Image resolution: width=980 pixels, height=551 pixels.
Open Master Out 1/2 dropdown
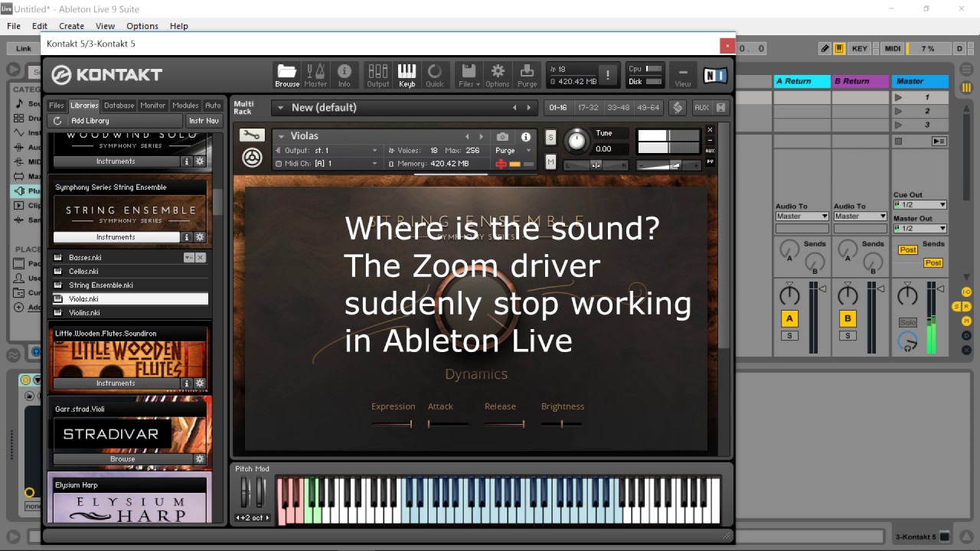pyautogui.click(x=920, y=229)
